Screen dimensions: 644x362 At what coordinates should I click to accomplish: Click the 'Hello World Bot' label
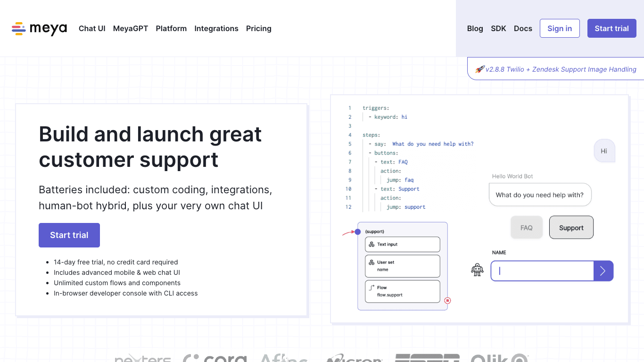(512, 176)
